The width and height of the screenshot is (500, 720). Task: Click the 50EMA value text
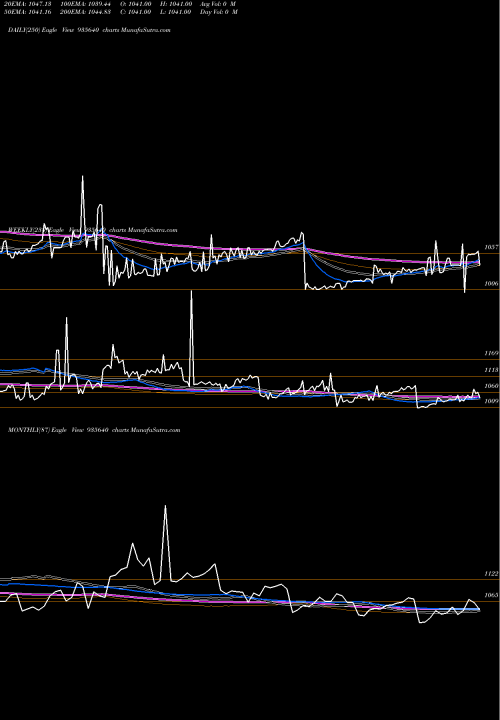coord(27,12)
